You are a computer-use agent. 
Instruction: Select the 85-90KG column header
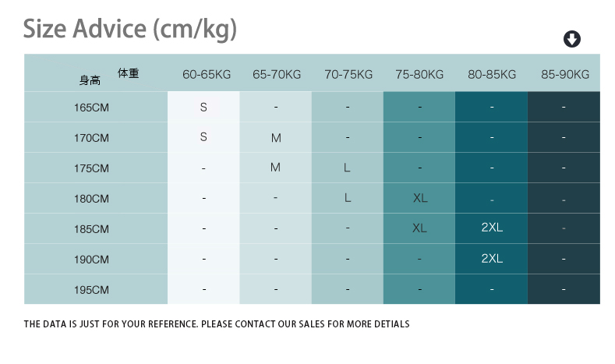point(565,75)
